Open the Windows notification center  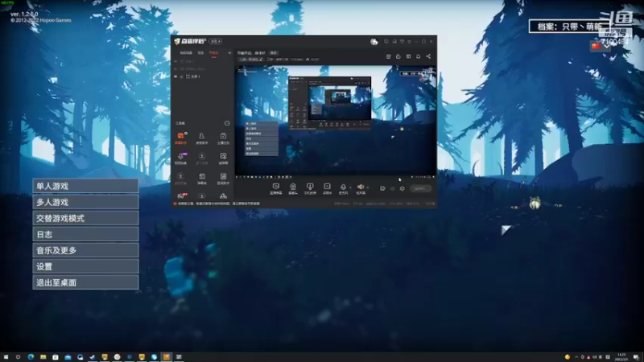pos(636,357)
